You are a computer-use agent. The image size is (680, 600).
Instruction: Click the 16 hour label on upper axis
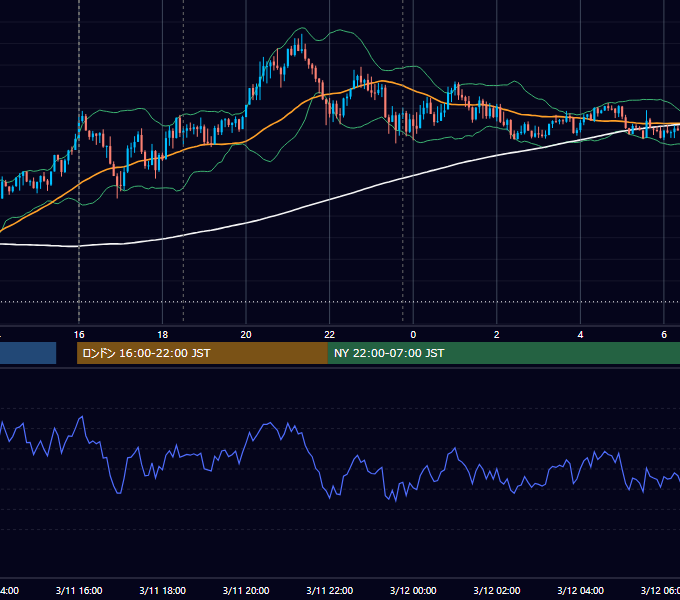pos(79,335)
